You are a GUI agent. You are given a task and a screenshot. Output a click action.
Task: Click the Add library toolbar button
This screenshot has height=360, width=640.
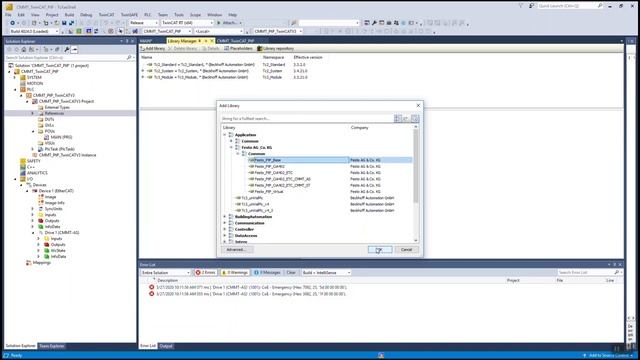(153, 49)
